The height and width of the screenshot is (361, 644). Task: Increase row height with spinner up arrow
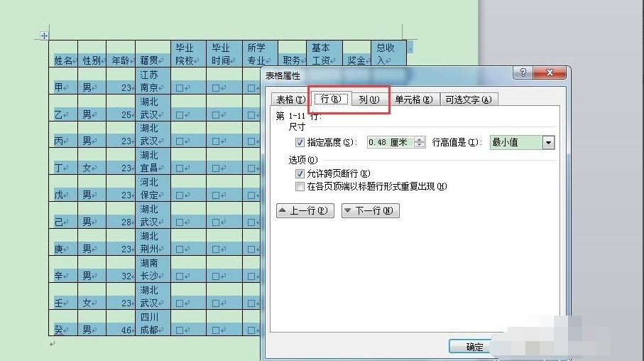point(420,140)
